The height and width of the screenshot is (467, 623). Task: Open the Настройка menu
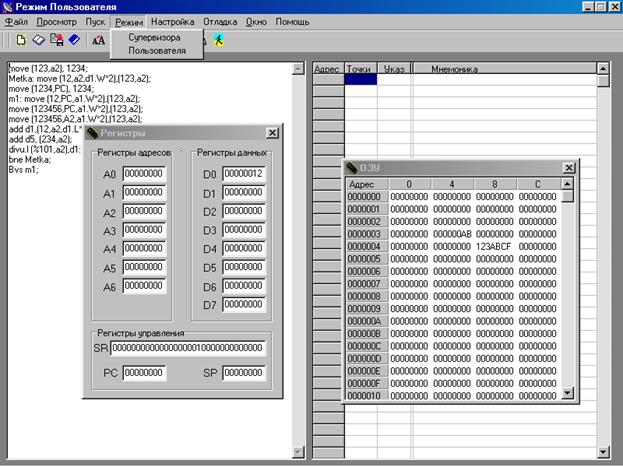click(172, 22)
